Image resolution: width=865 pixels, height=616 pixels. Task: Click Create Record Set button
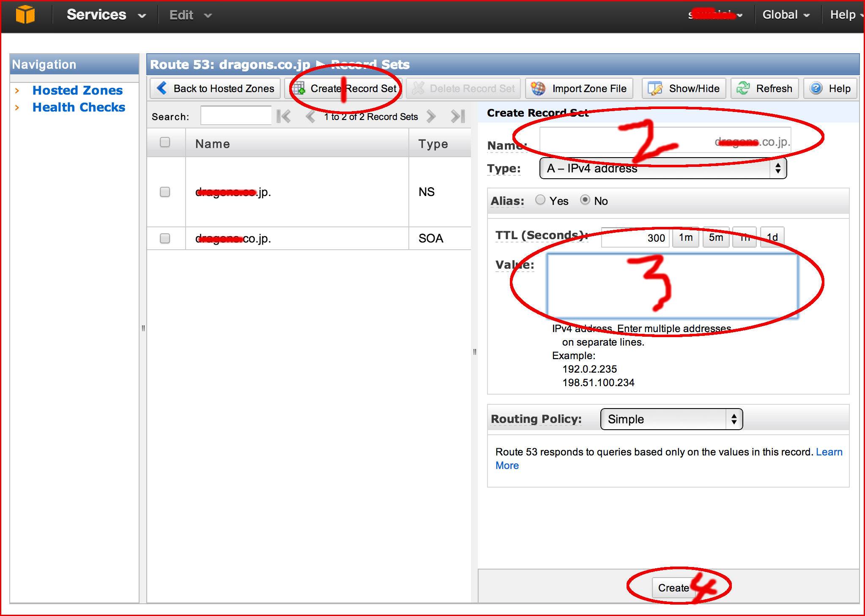click(x=344, y=88)
